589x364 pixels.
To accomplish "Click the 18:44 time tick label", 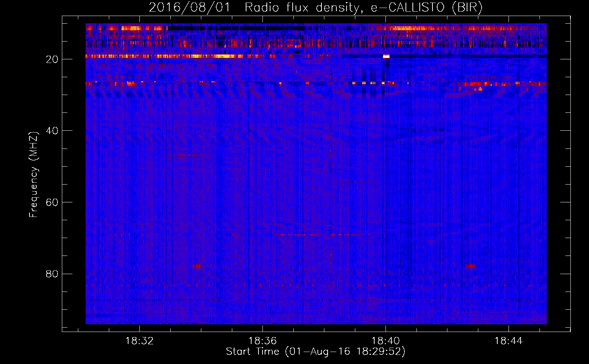I will 509,341.
